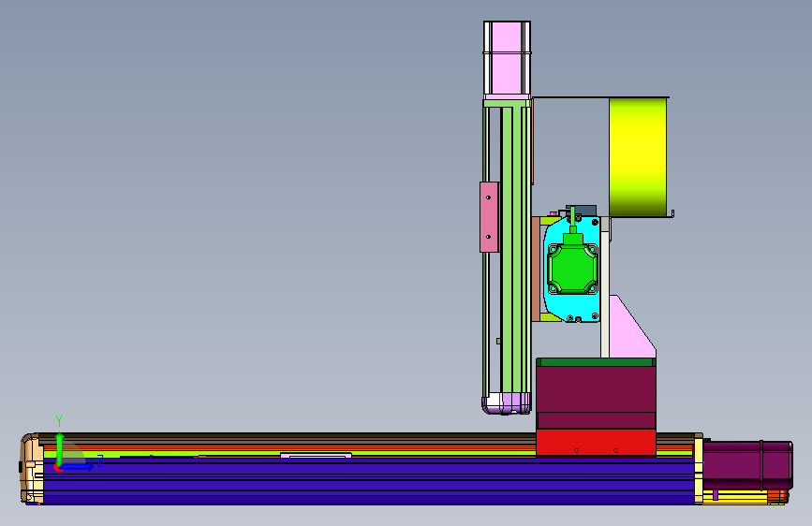This screenshot has height=526, width=812.
Task: Select the brown top cover strip of rail
Action: tap(288, 437)
